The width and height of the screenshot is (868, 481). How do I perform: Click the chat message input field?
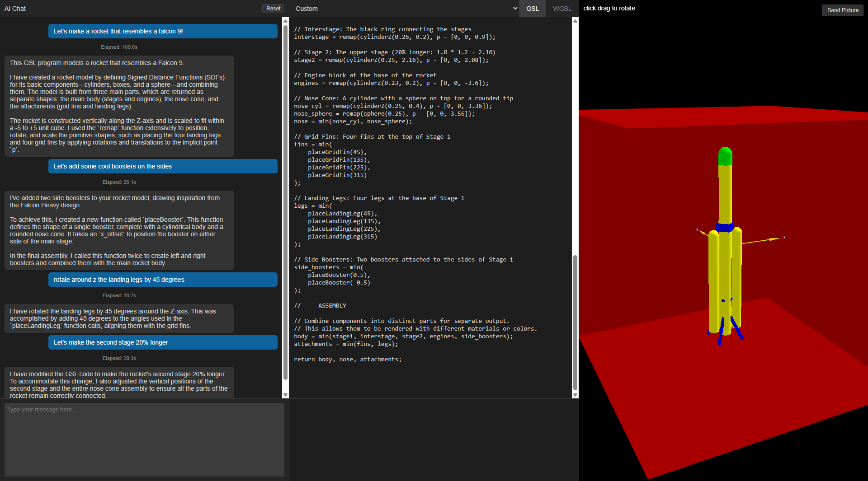[144, 439]
